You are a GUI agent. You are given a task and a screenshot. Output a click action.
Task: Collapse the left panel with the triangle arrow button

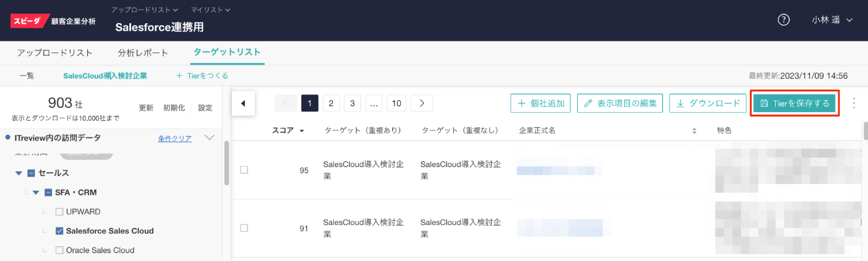coord(243,104)
